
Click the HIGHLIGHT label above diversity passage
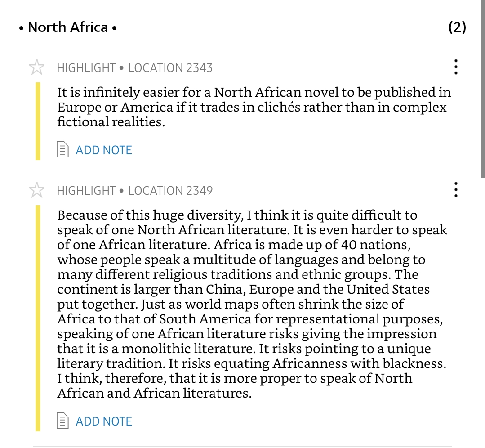point(86,191)
